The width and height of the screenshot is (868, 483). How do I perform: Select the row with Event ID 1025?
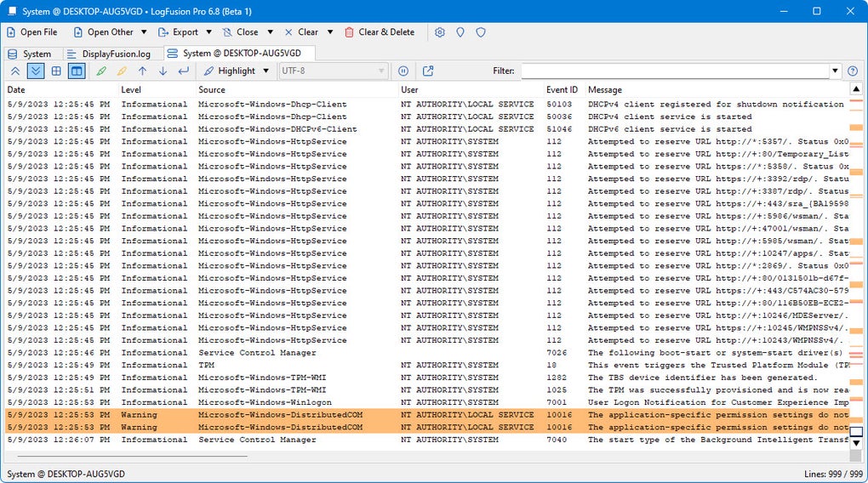[426, 390]
